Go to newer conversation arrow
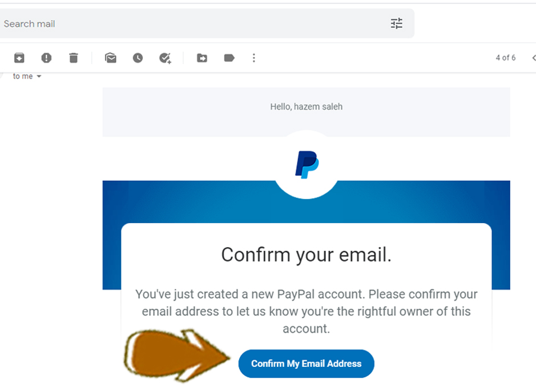The width and height of the screenshot is (536, 392). click(533, 58)
